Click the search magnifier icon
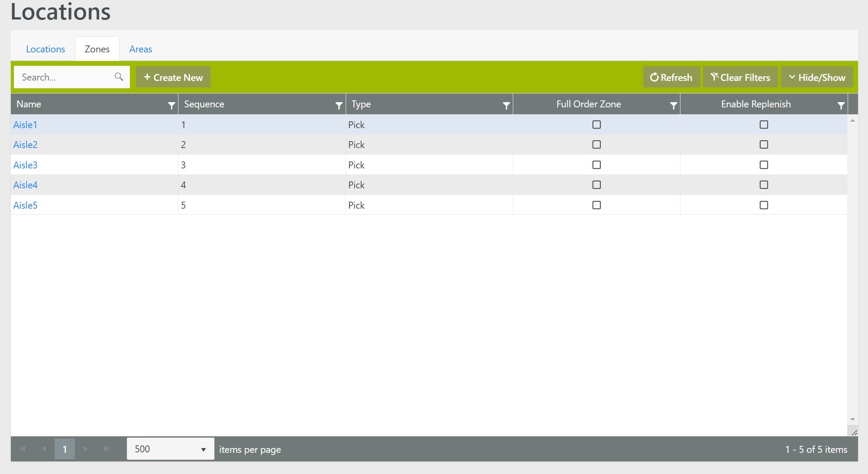The image size is (868, 474). point(119,77)
